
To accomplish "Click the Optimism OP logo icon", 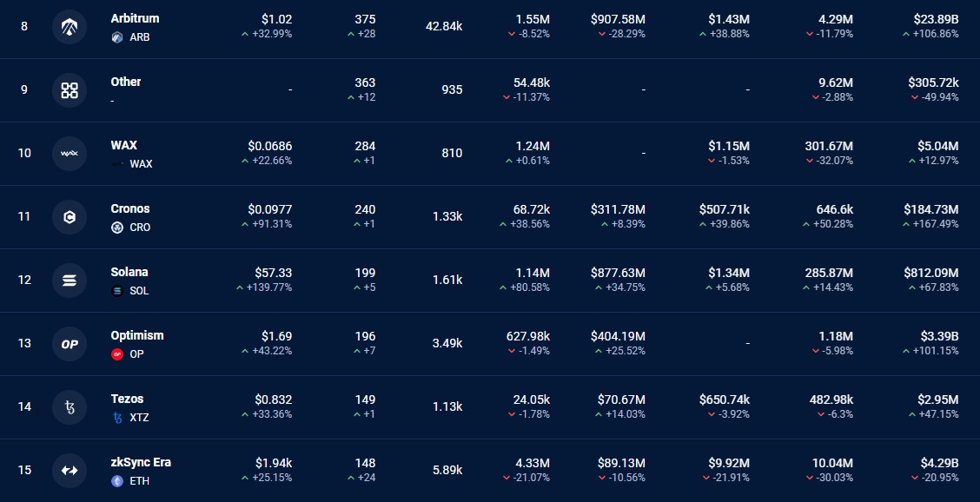I will click(x=70, y=344).
